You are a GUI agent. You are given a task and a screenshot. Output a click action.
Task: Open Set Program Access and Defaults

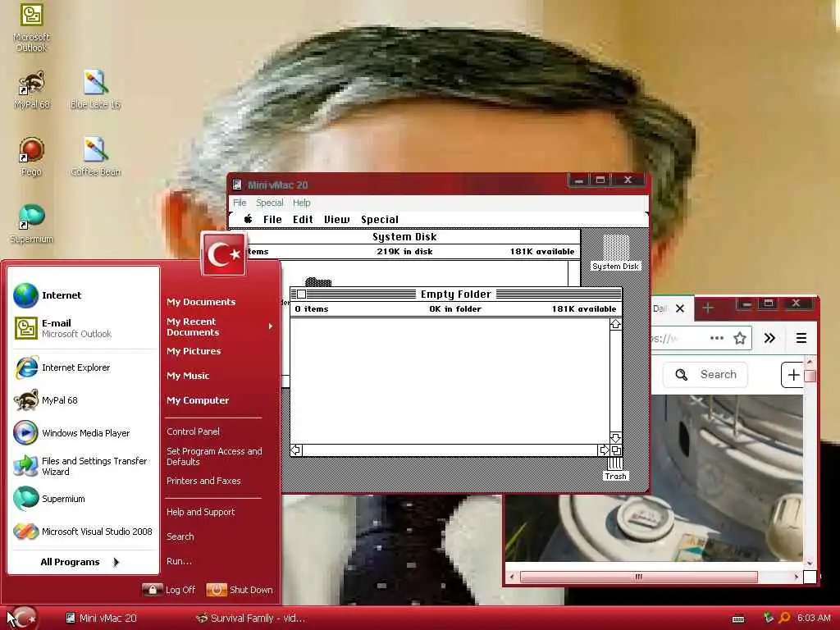(x=214, y=456)
